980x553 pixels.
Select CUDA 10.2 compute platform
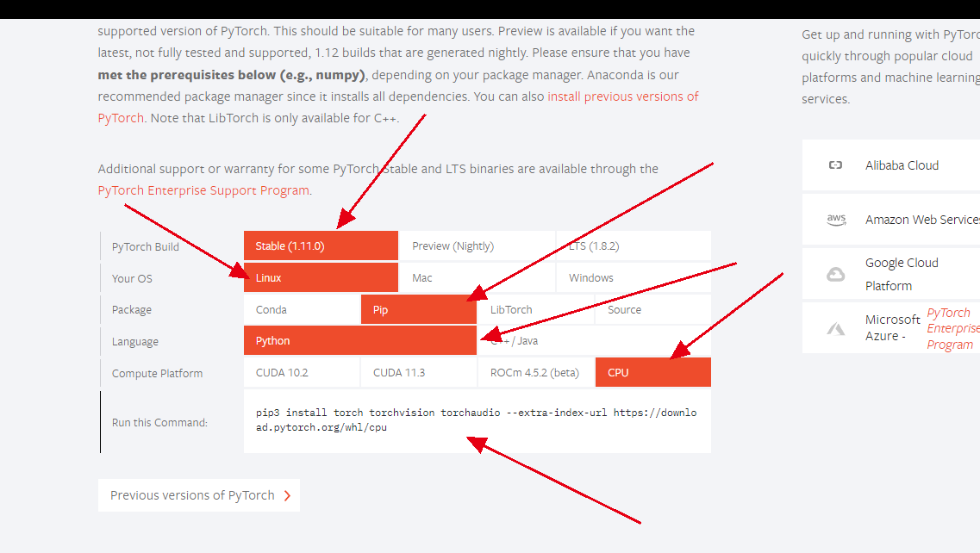pos(302,371)
